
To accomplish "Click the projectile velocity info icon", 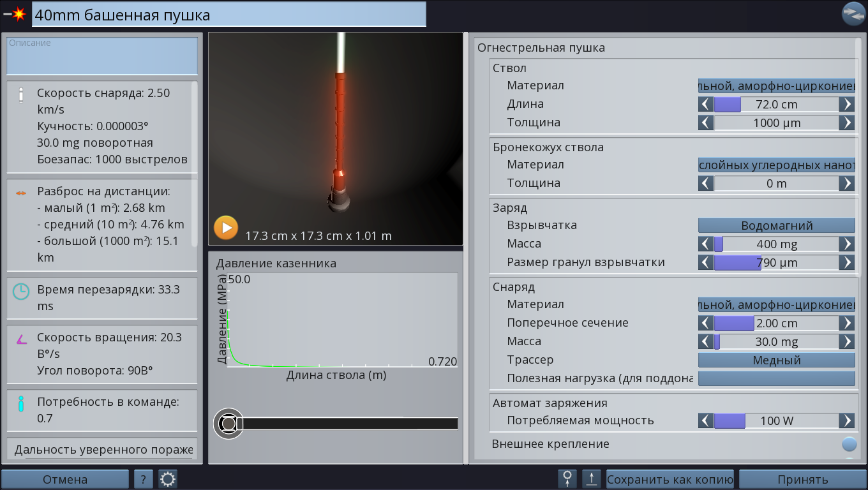I will [21, 94].
